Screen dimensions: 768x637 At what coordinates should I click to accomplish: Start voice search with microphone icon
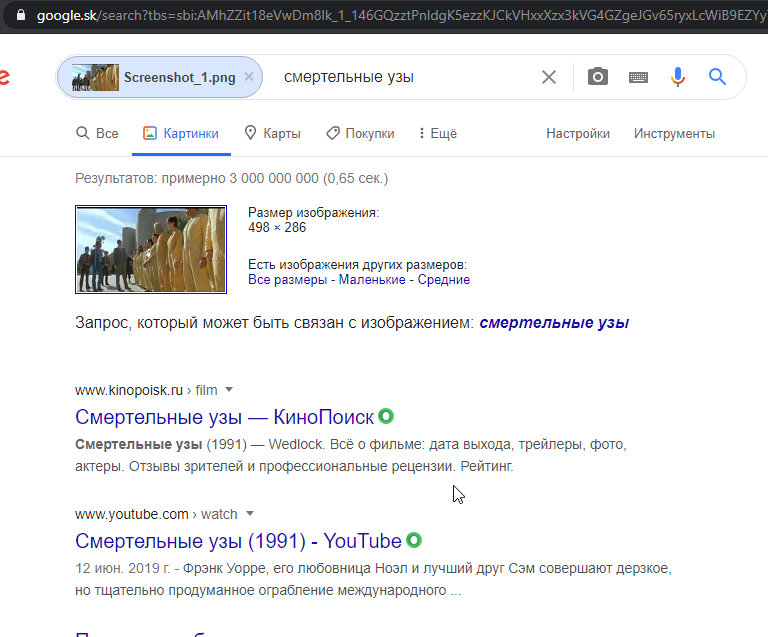point(678,77)
